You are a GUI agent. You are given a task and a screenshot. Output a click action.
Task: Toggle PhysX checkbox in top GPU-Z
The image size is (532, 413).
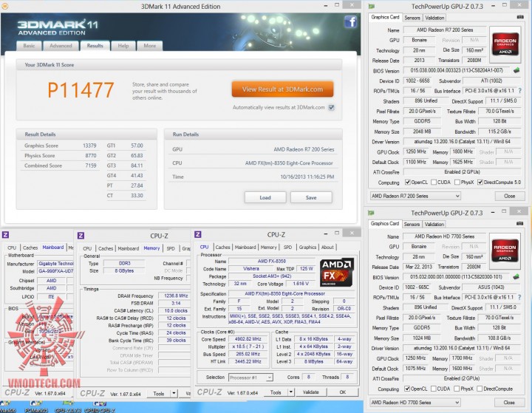(x=457, y=182)
